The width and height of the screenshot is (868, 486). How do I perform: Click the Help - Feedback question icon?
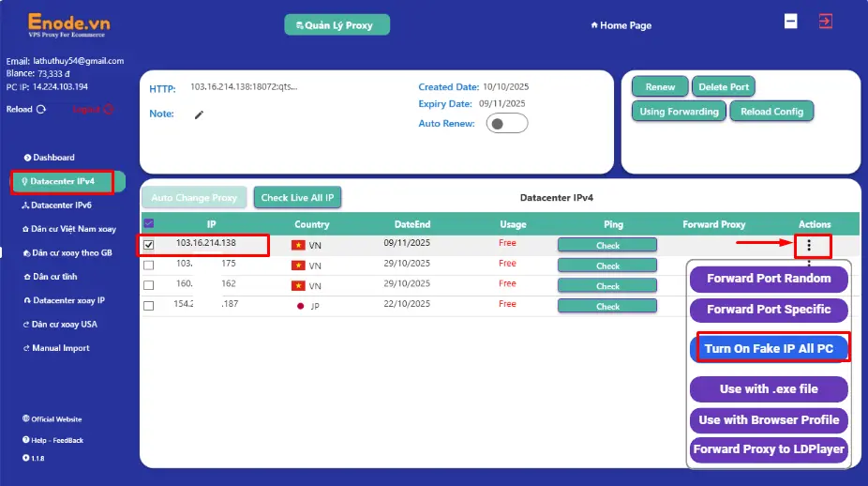pyautogui.click(x=25, y=440)
